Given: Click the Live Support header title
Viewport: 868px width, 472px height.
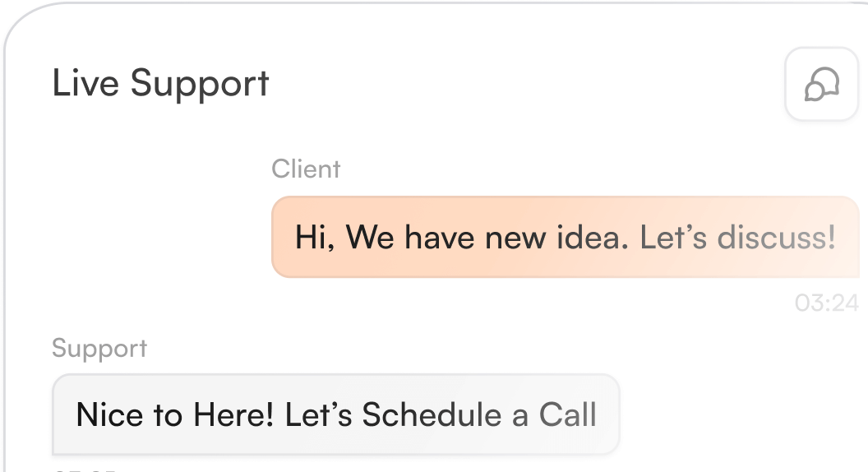Looking at the screenshot, I should coord(160,84).
